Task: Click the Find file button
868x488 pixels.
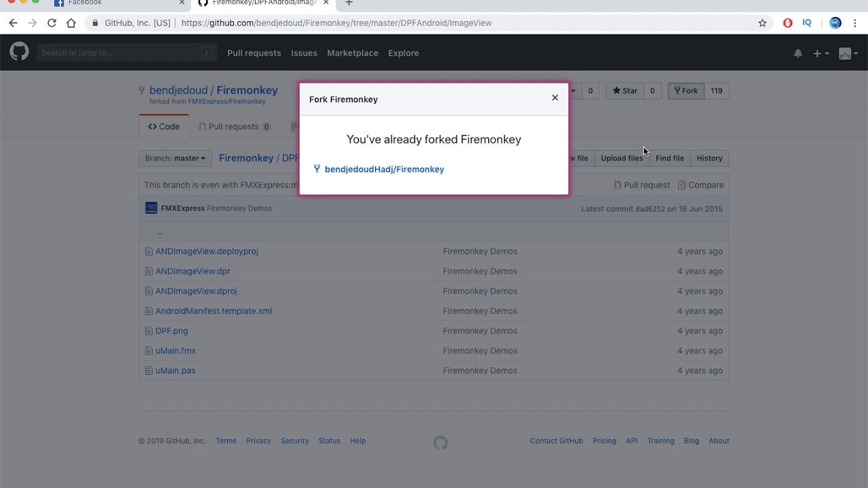Action: point(669,158)
